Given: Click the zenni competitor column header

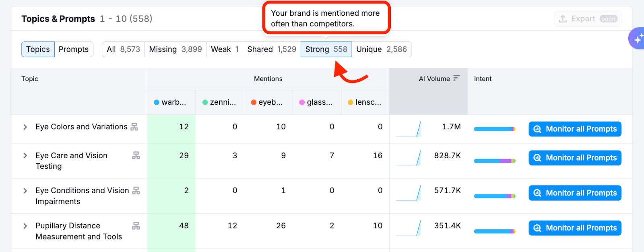Looking at the screenshot, I should pos(220,102).
